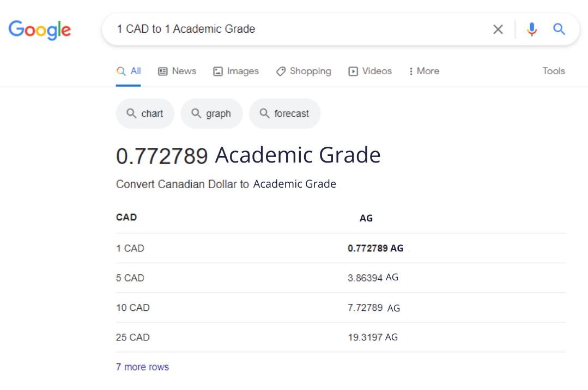Screen dimensions: 588x390
Task: Select the 7.72789 AG value
Action: tap(374, 308)
